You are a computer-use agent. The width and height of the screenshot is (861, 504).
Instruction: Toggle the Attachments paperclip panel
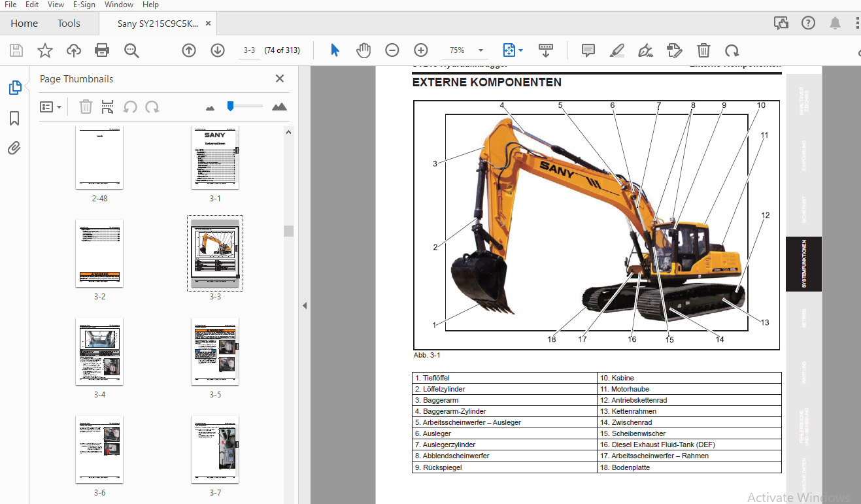(14, 148)
